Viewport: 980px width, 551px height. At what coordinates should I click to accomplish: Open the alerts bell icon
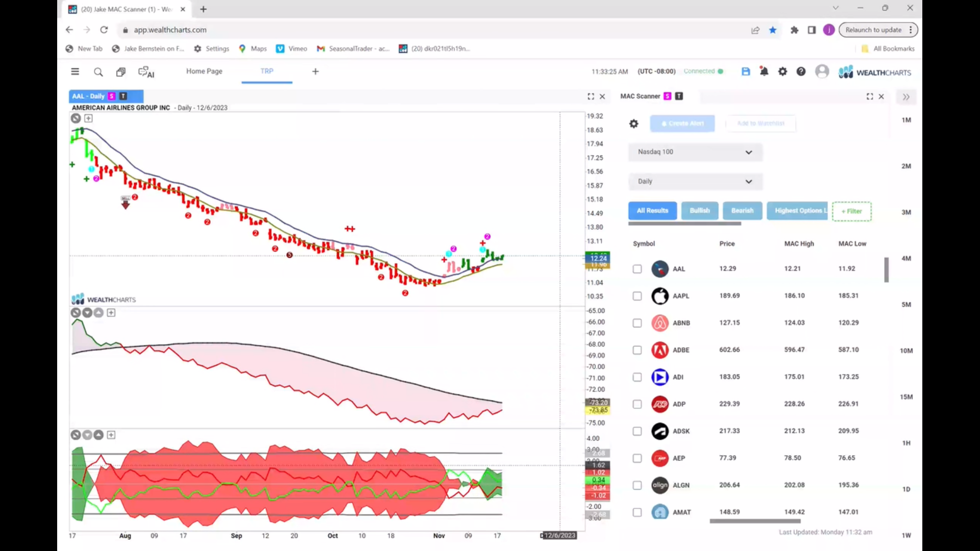point(764,71)
